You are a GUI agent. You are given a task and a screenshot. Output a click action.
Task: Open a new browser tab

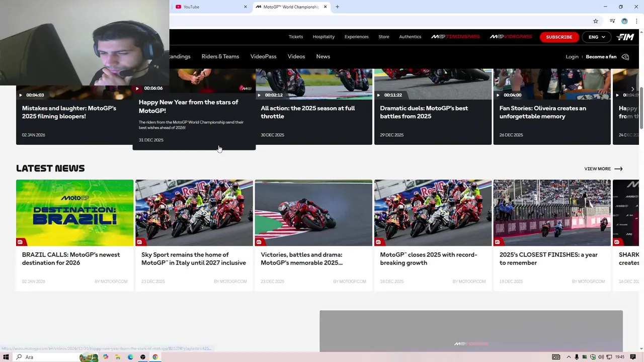tap(337, 7)
